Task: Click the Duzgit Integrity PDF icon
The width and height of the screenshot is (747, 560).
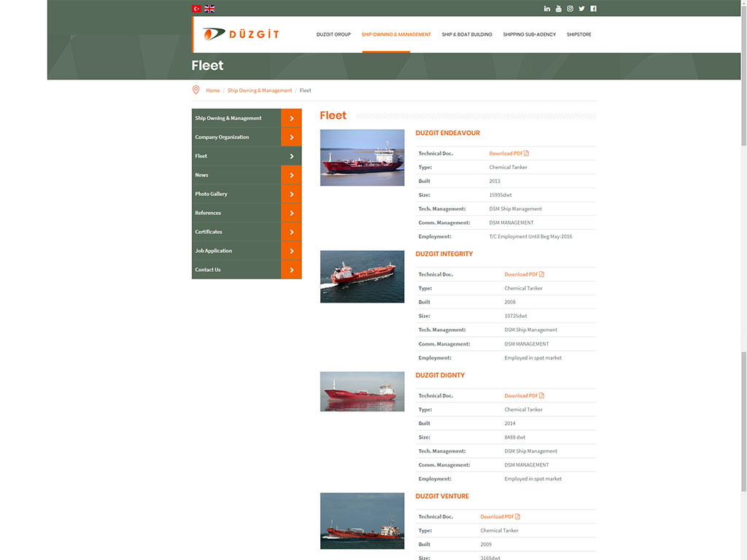Action: (x=542, y=274)
